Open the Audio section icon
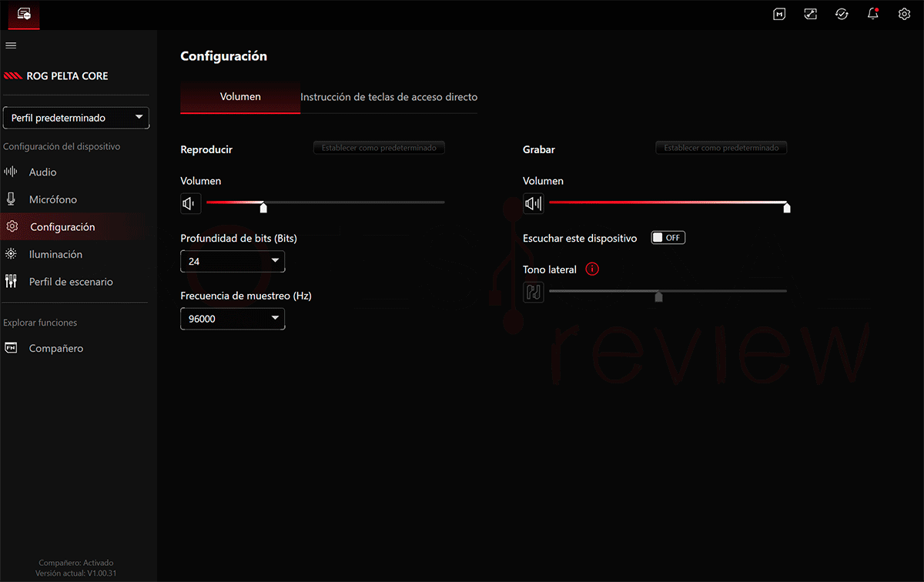Image resolution: width=924 pixels, height=582 pixels. point(11,172)
